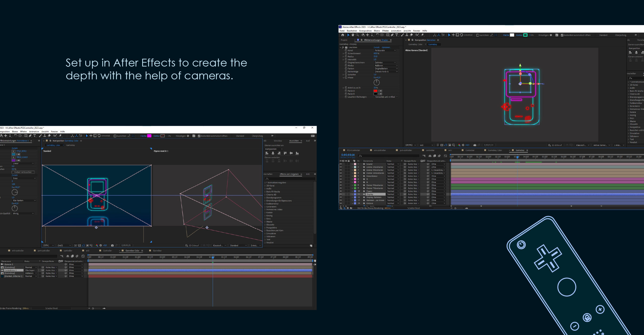Select the Eraser tool in upper toolbar
Viewport: 644px width, 335px height.
[411, 35]
